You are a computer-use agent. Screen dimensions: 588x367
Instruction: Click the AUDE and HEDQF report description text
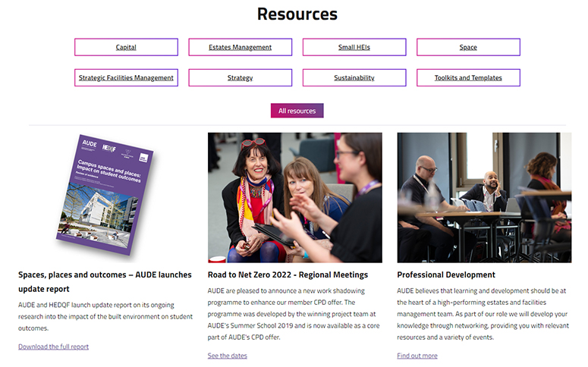[105, 316]
